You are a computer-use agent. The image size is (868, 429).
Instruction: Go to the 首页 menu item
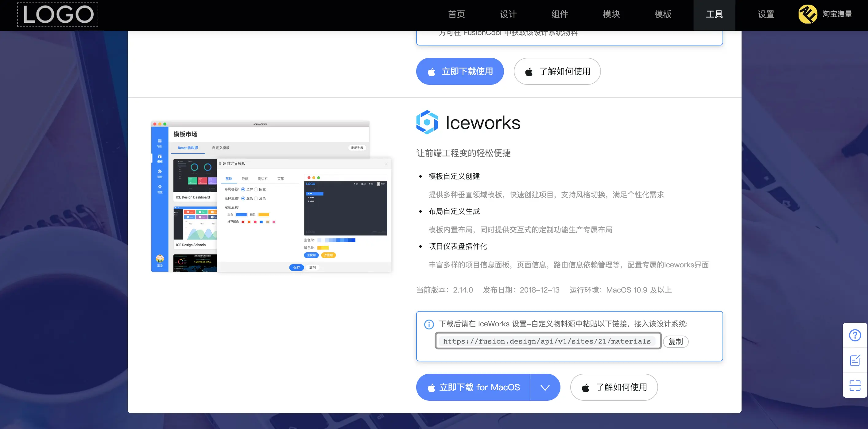(457, 14)
